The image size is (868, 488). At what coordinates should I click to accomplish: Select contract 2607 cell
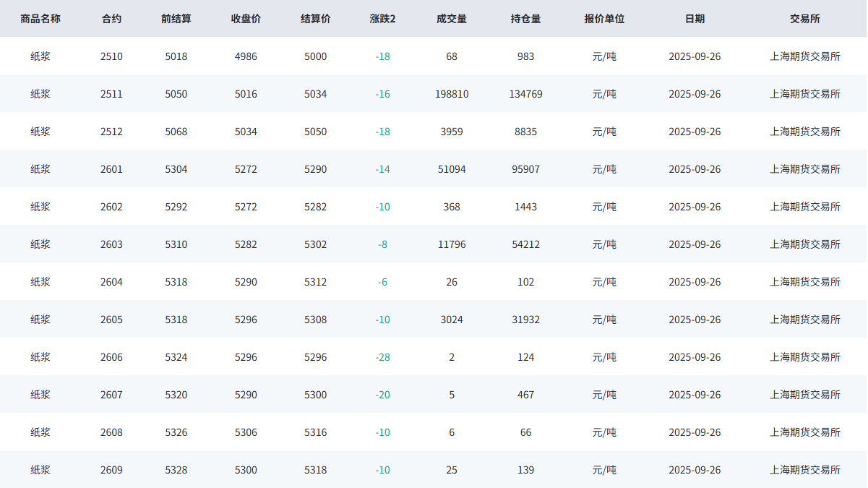coord(111,395)
